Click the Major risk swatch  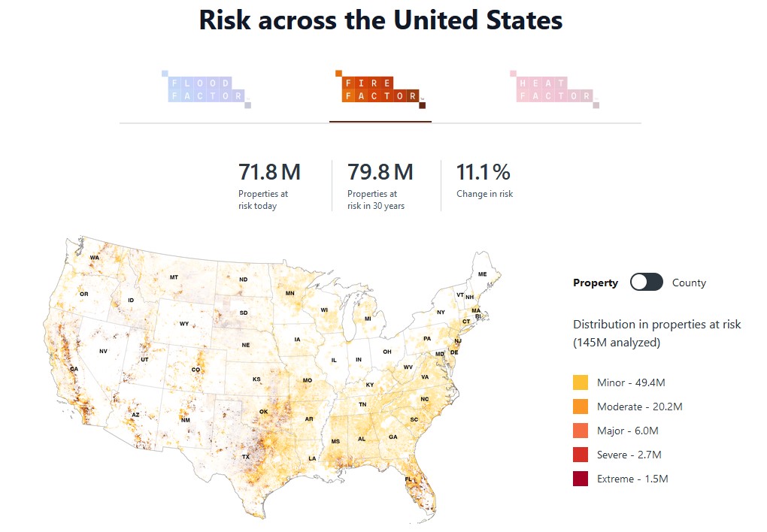click(x=581, y=431)
